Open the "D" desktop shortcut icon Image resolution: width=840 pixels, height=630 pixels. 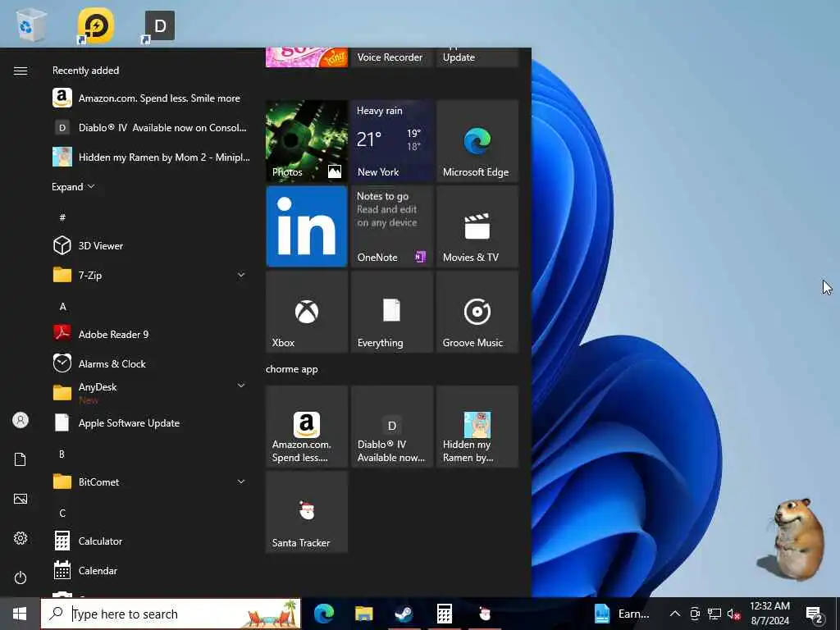coord(159,25)
